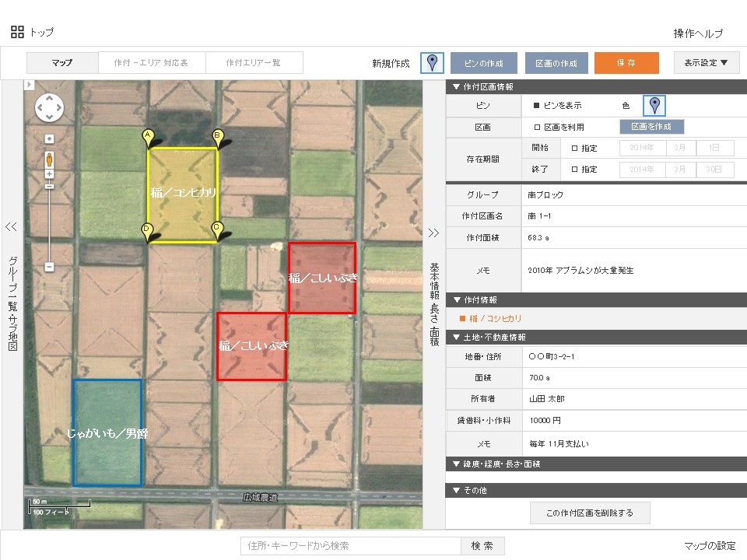Switch to the 作付エリア一覧 tab

click(x=254, y=63)
